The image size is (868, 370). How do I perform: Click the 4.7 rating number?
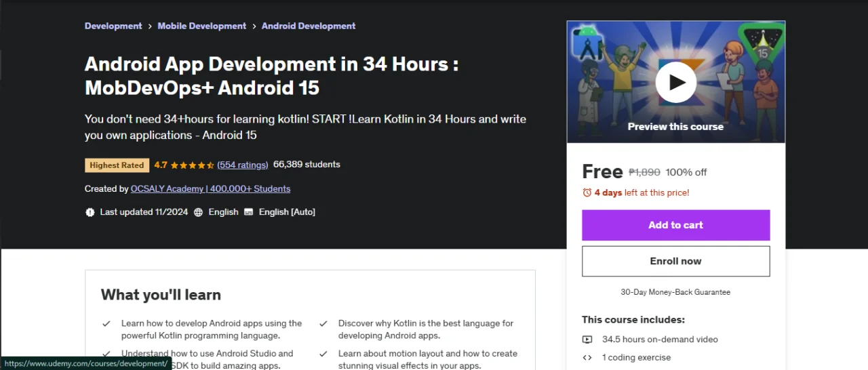click(x=161, y=165)
